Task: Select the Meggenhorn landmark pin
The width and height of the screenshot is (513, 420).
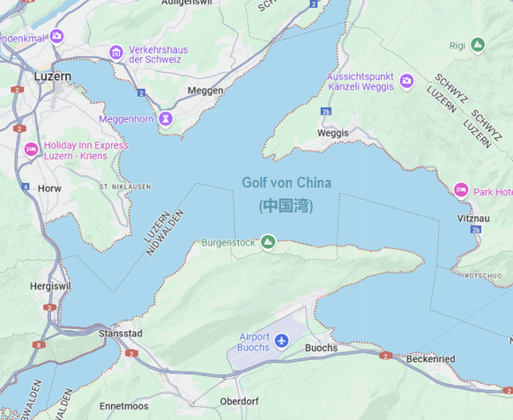Action: coord(166,118)
